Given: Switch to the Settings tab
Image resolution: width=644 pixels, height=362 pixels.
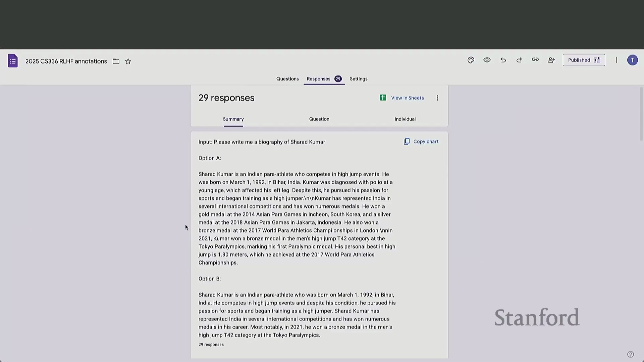Looking at the screenshot, I should (x=359, y=79).
